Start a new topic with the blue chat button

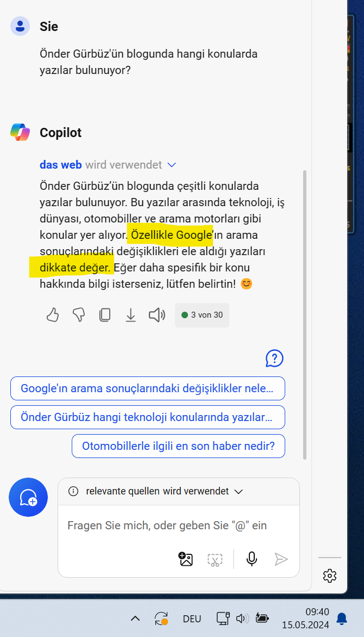point(28,497)
